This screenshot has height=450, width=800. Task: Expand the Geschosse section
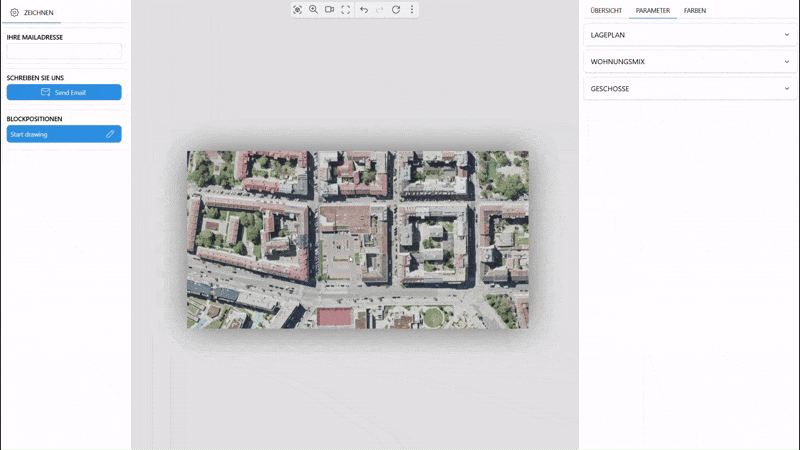690,89
